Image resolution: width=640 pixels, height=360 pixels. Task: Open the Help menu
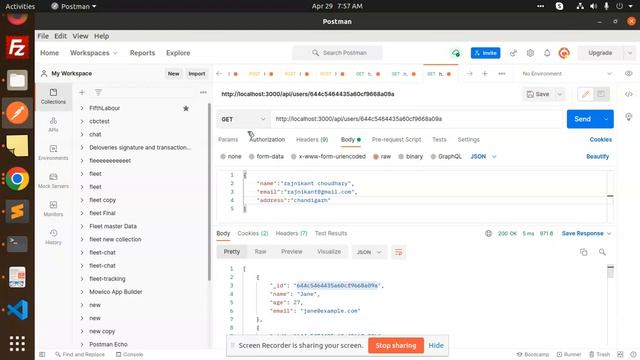point(101,36)
